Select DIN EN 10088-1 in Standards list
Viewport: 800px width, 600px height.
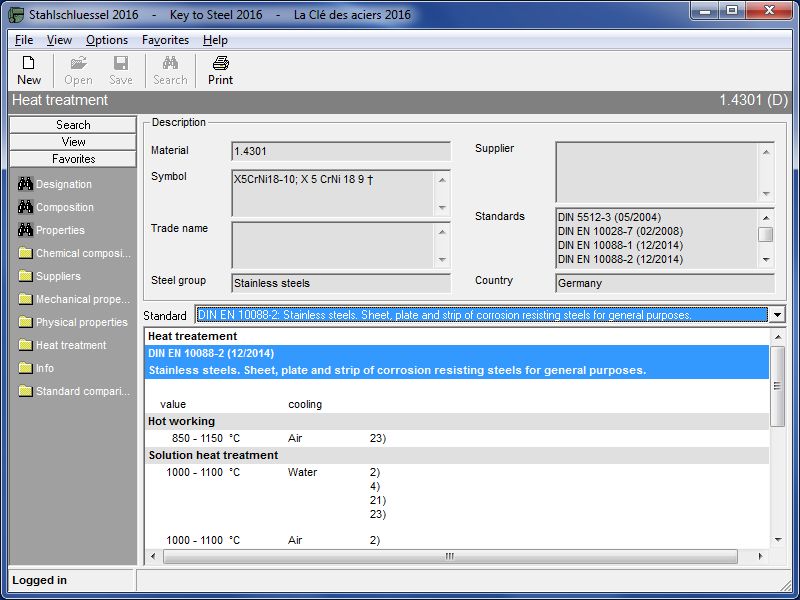(620, 245)
